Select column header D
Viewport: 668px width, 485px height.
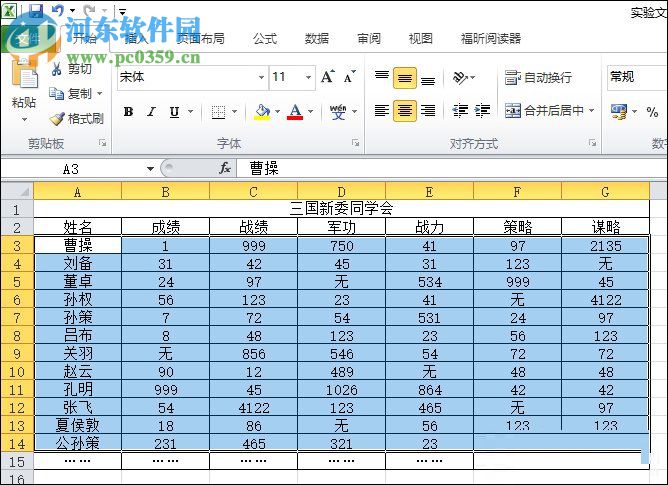pos(341,191)
